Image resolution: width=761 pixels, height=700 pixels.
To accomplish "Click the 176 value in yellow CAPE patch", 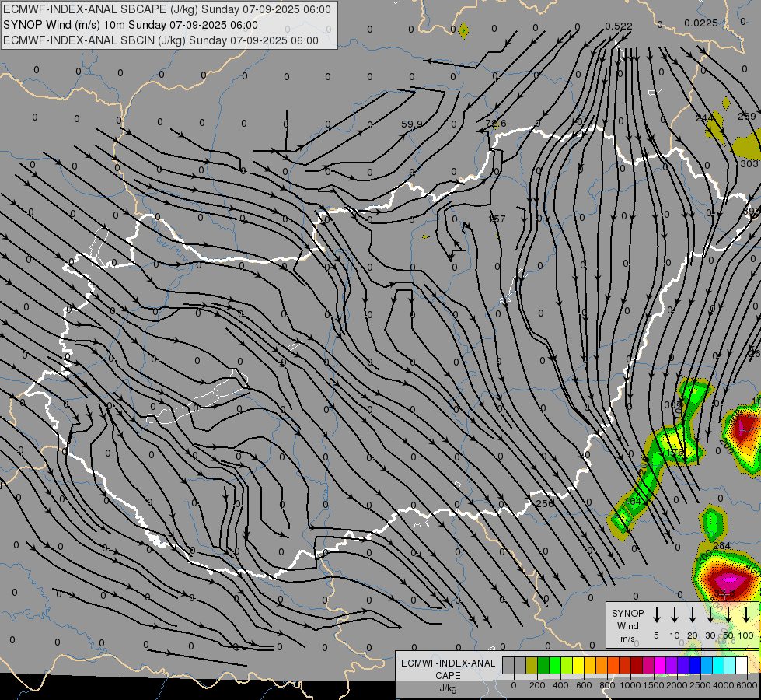I will [x=675, y=452].
